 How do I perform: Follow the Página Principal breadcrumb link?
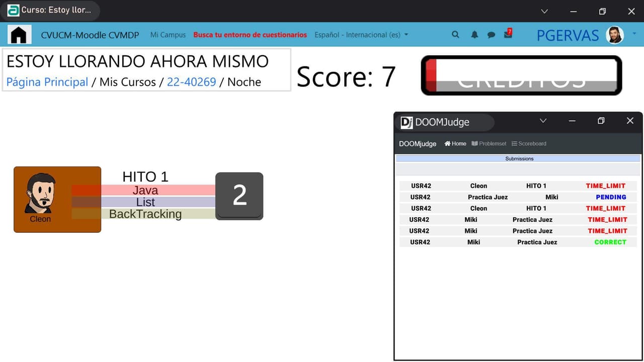tap(47, 82)
